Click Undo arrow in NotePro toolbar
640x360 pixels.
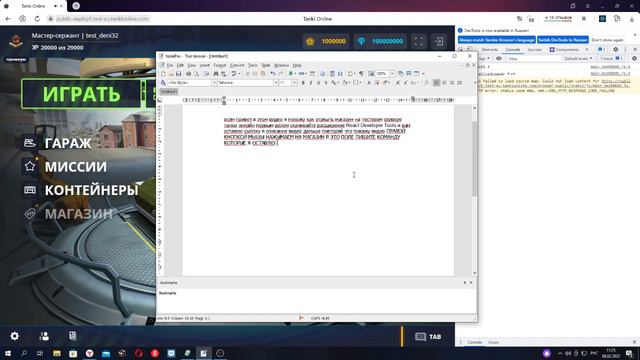(x=272, y=74)
